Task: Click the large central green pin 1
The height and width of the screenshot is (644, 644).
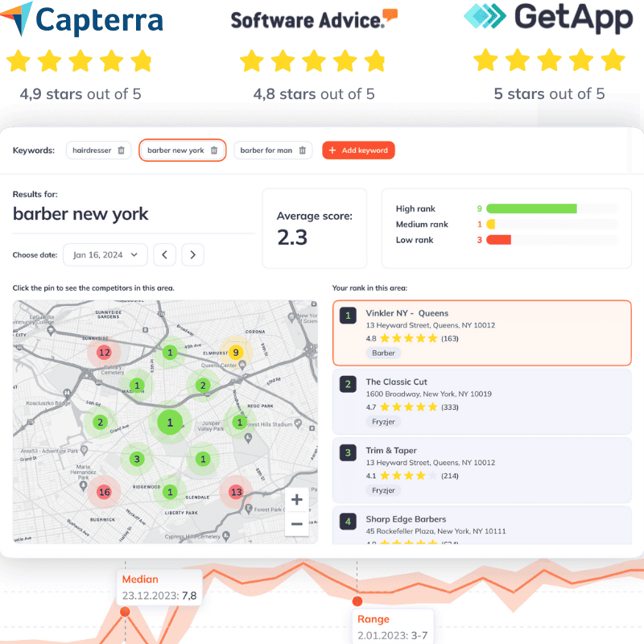Action: pyautogui.click(x=170, y=422)
